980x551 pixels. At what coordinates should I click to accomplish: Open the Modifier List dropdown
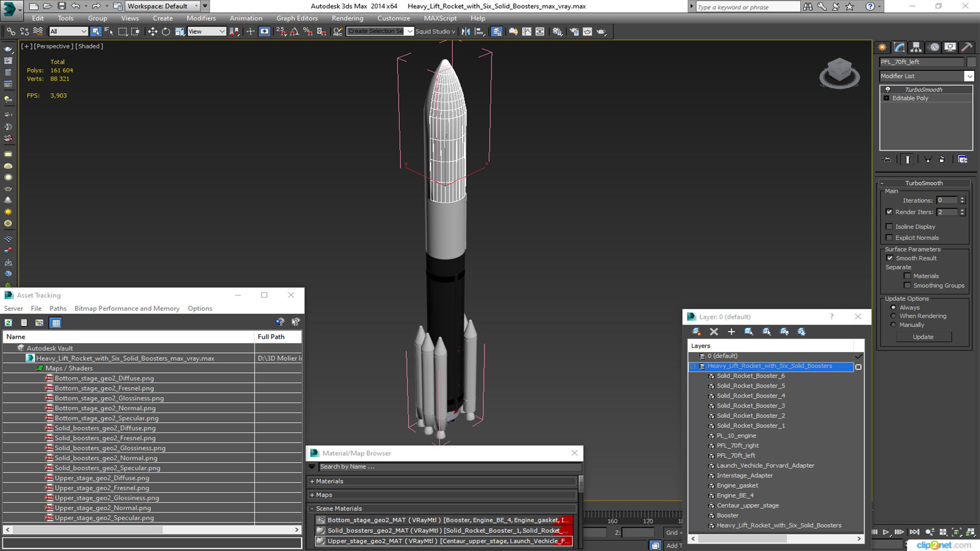[969, 76]
